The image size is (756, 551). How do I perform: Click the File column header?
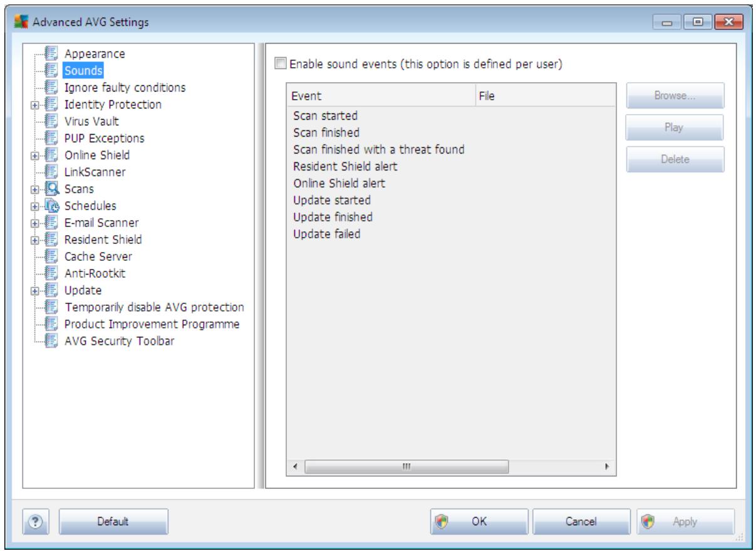tap(547, 96)
